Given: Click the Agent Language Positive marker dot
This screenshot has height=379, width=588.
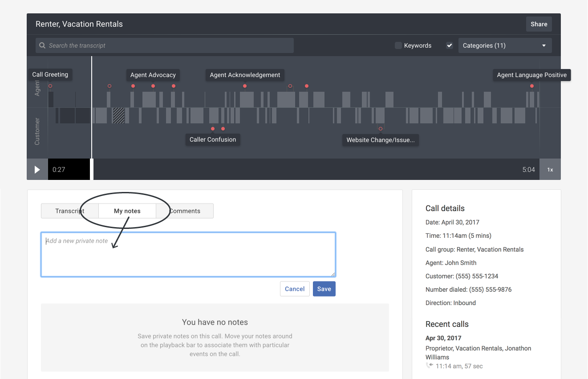Looking at the screenshot, I should pyautogui.click(x=532, y=86).
